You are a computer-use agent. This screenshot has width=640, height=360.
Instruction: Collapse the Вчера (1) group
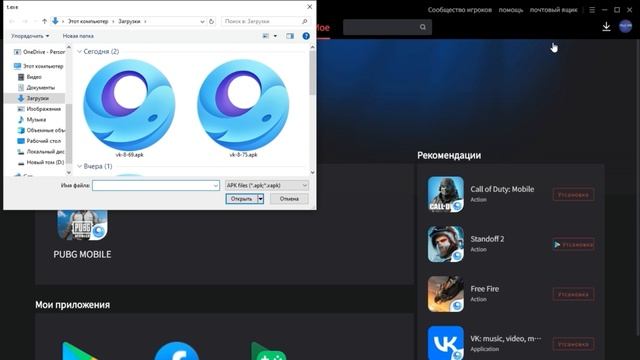[80, 166]
